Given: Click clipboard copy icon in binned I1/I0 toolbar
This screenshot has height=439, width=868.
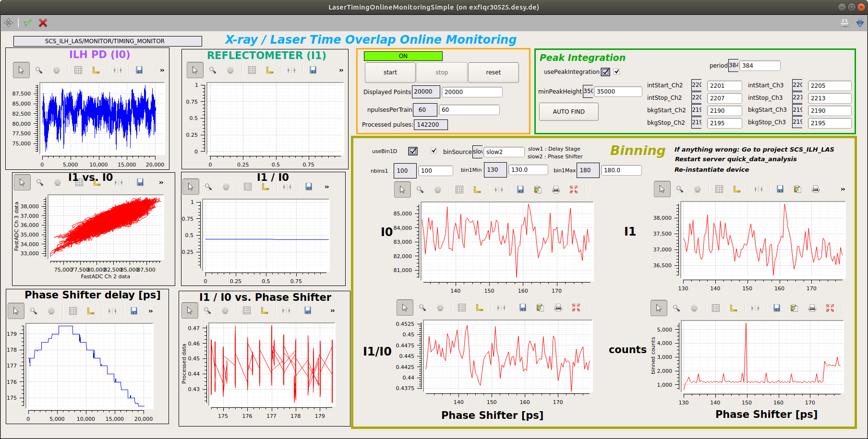Looking at the screenshot, I should click(x=541, y=308).
